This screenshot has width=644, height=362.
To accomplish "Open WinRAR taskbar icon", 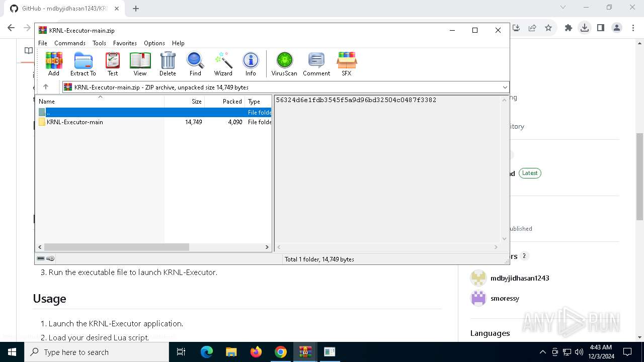I will click(305, 352).
